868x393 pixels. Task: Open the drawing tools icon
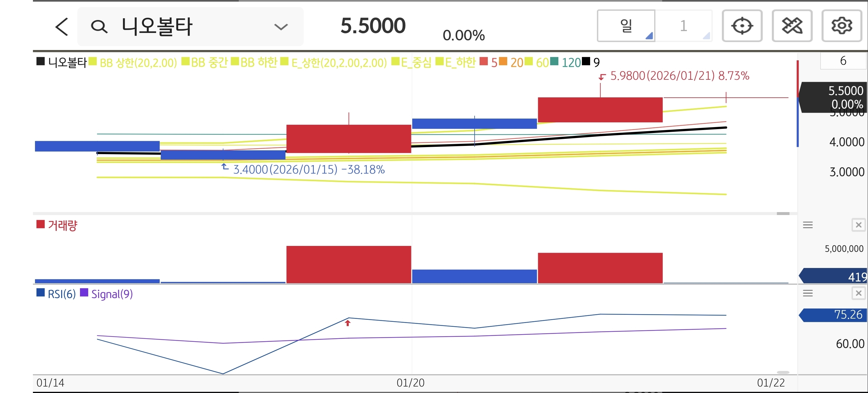(792, 26)
